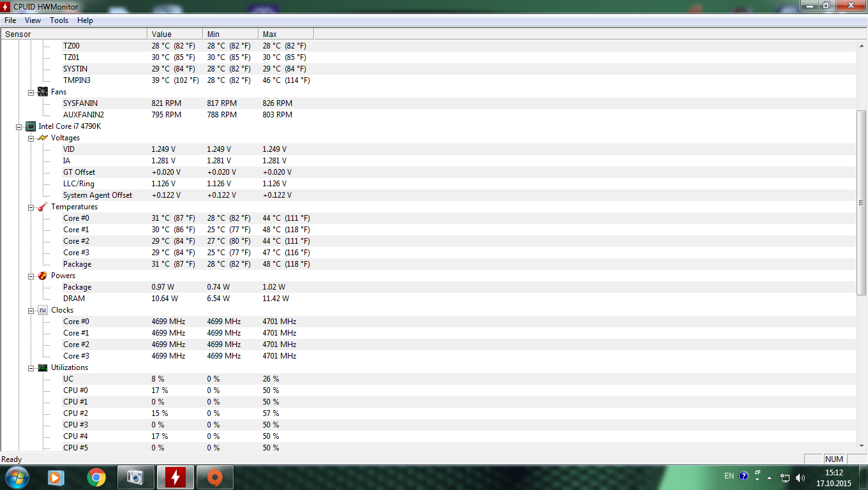Click the 821 RPM SYSFANIN value
The image size is (868, 490).
166,103
